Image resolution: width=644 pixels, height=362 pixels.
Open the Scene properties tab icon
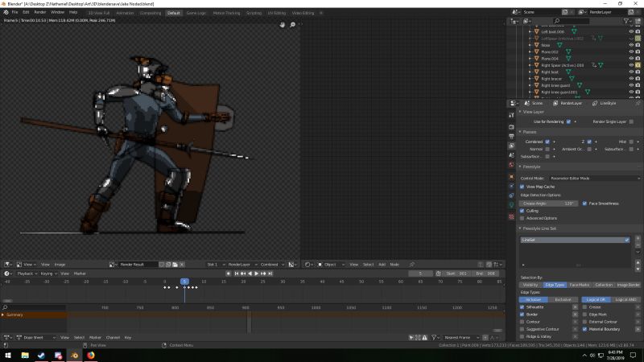click(511, 155)
